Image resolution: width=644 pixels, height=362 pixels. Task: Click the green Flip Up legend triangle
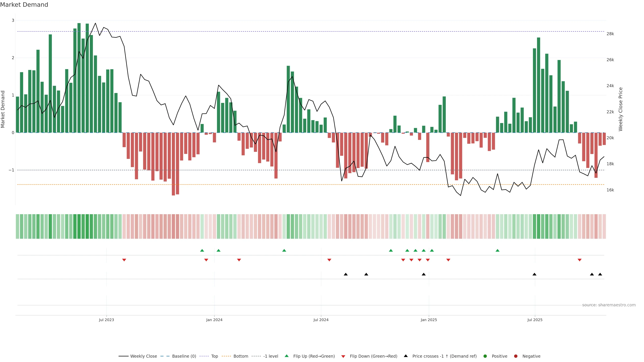(x=287, y=356)
